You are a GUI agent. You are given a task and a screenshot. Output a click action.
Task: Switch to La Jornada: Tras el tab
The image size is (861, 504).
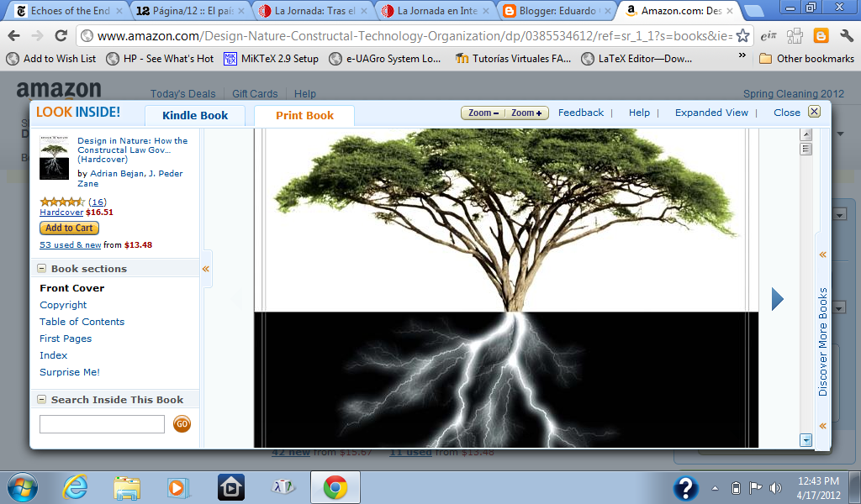pos(314,10)
